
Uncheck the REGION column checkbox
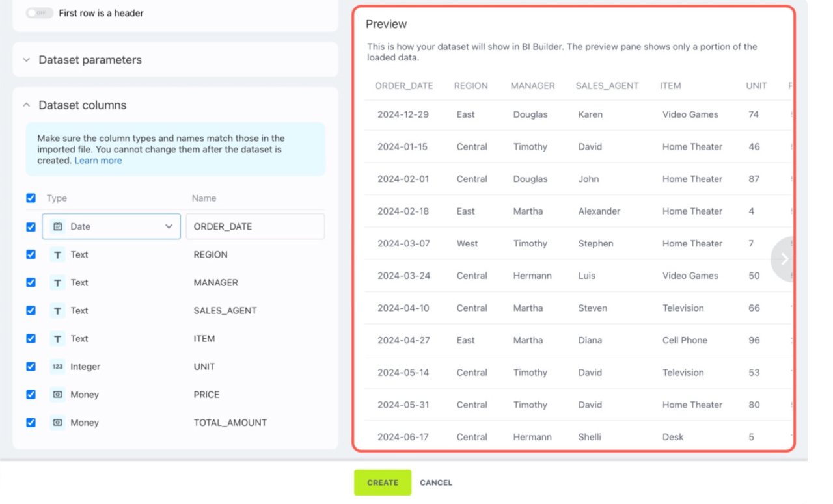(x=31, y=254)
